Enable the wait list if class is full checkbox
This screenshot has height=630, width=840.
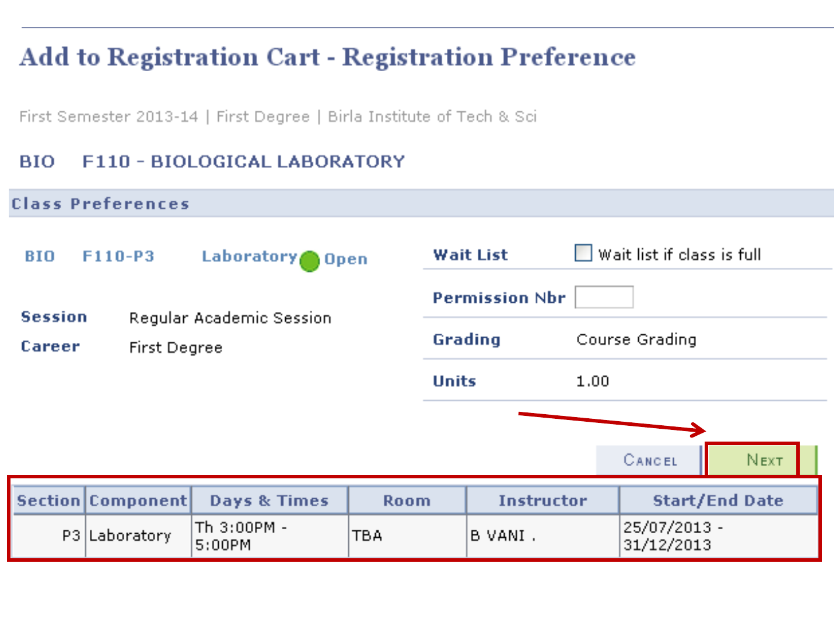[583, 253]
